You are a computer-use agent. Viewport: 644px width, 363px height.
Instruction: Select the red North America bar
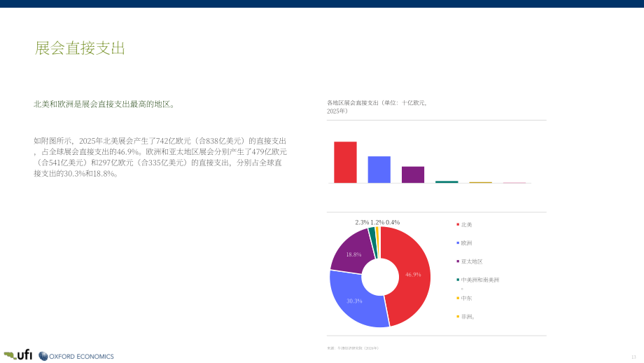[345, 163]
